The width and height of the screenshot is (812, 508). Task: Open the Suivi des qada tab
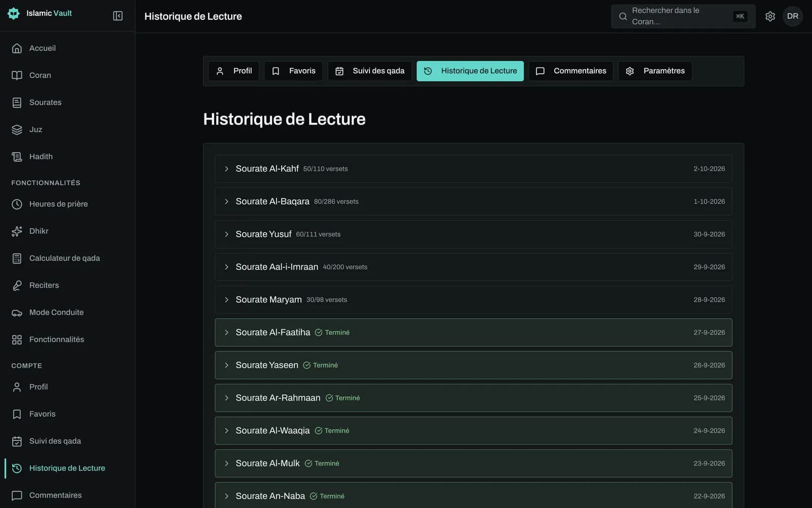coord(369,71)
